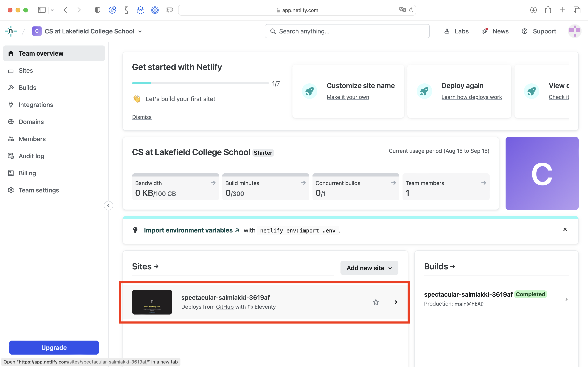Open the Bandwidth usage arrow

coord(213,183)
